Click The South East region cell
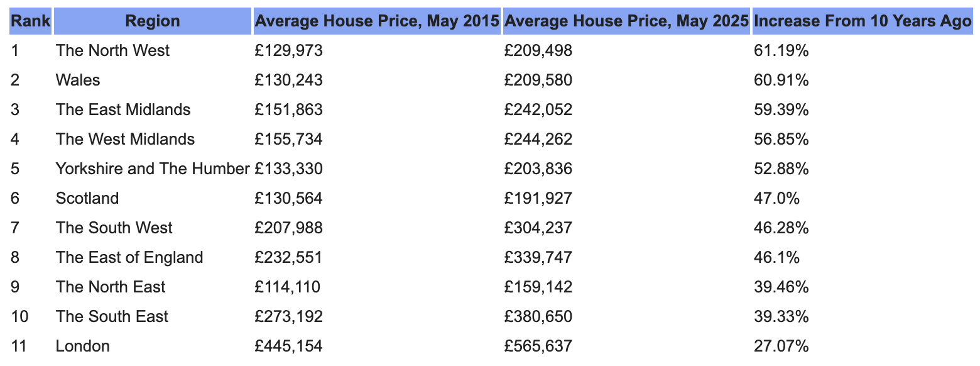This screenshot has width=980, height=366. coord(112,316)
